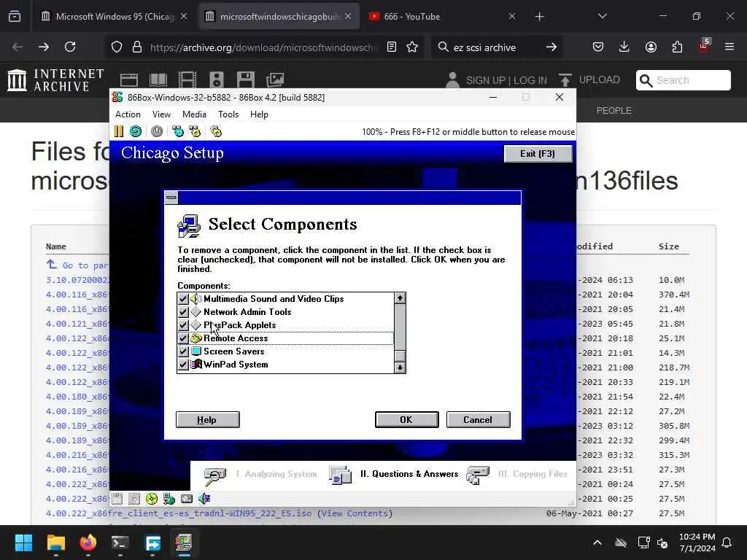Send Ctrl+Alt+Del via 86Box toolbar icon
Viewport: 747px width, 560px height.
coord(178,131)
